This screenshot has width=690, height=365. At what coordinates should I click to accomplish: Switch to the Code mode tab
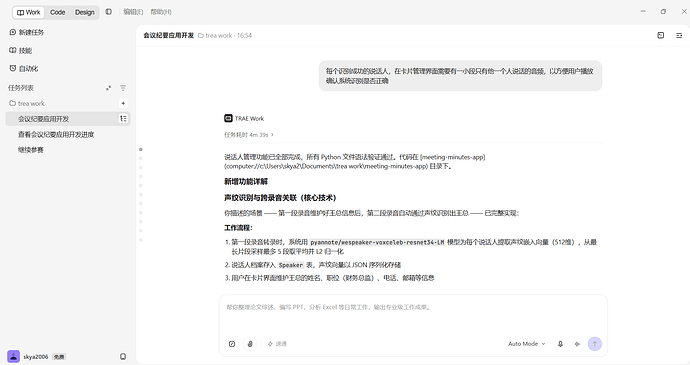click(58, 12)
